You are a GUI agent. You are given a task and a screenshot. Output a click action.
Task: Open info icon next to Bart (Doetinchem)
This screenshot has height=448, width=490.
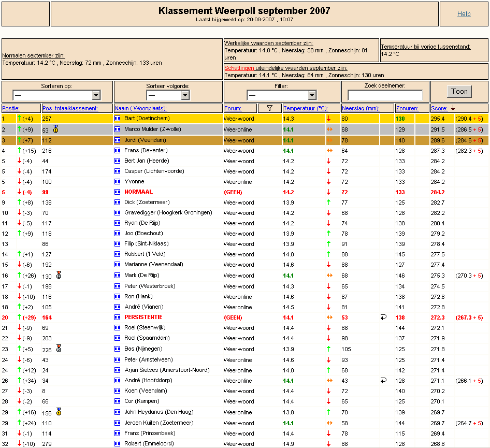(117, 119)
